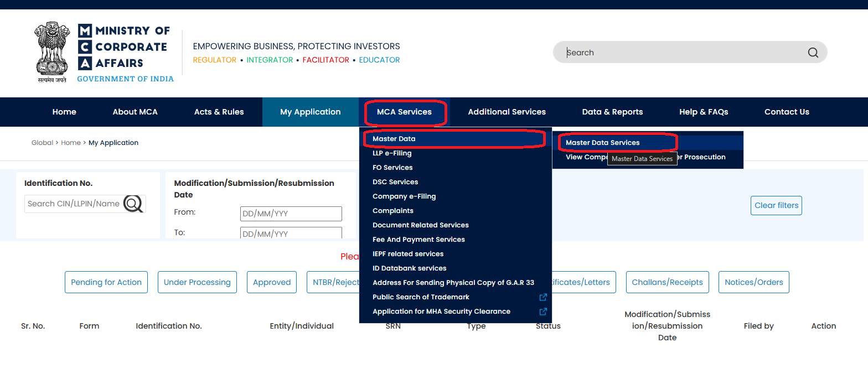Image resolution: width=868 pixels, height=374 pixels.
Task: Open the MCA Services menu
Action: (404, 112)
